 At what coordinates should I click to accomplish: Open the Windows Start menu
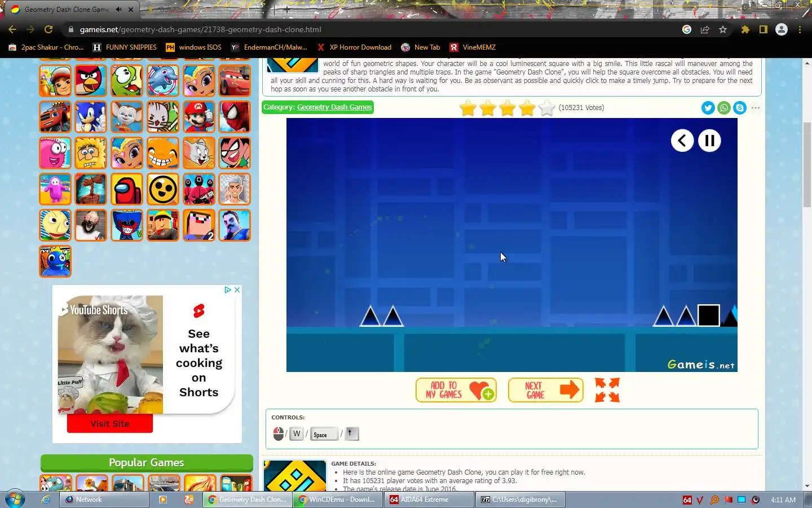pos(15,500)
